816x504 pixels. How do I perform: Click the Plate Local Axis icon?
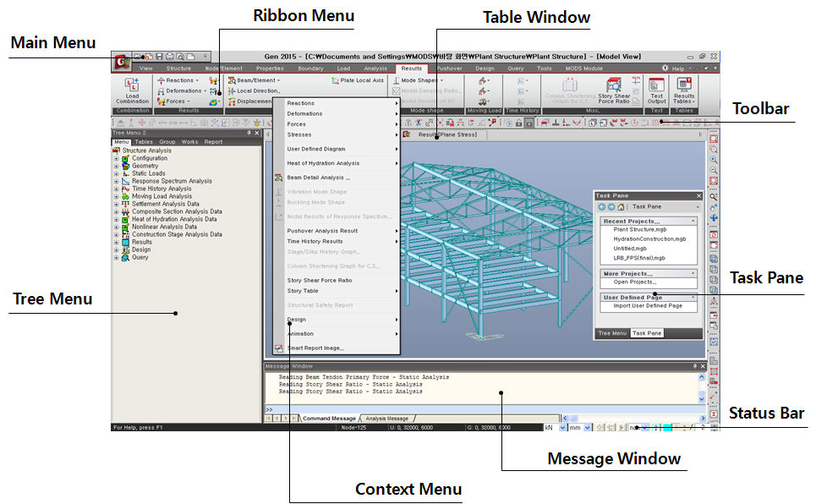click(x=335, y=80)
